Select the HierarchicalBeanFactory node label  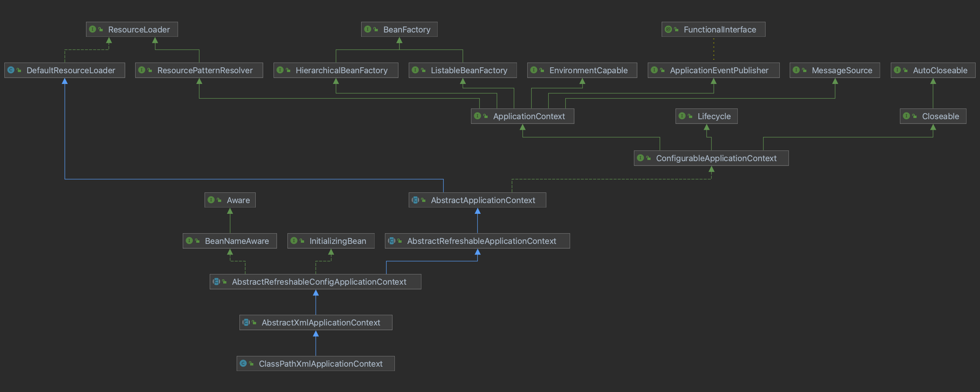coord(342,70)
